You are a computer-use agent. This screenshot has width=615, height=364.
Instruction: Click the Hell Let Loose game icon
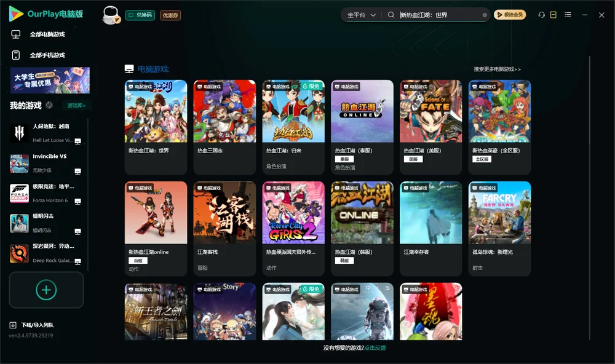[19, 133]
